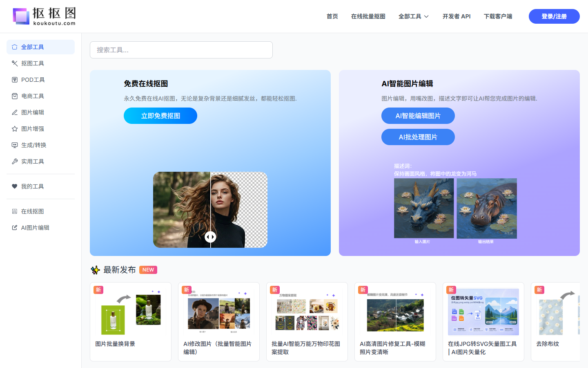Click the dragon 输入图片 sample image
This screenshot has height=368, width=588.
click(424, 208)
